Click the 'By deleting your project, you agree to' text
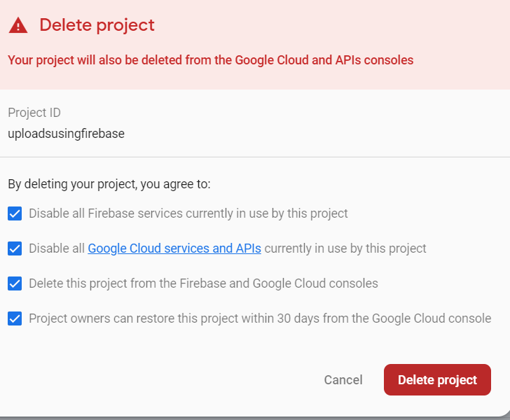Viewport: 510px width, 420px height. pos(109,185)
